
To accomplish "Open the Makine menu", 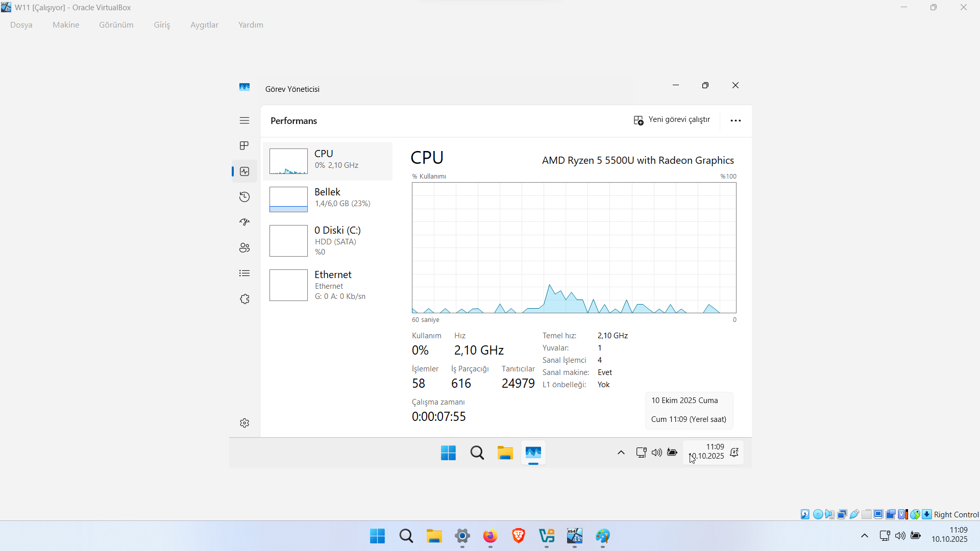I will 66,25.
